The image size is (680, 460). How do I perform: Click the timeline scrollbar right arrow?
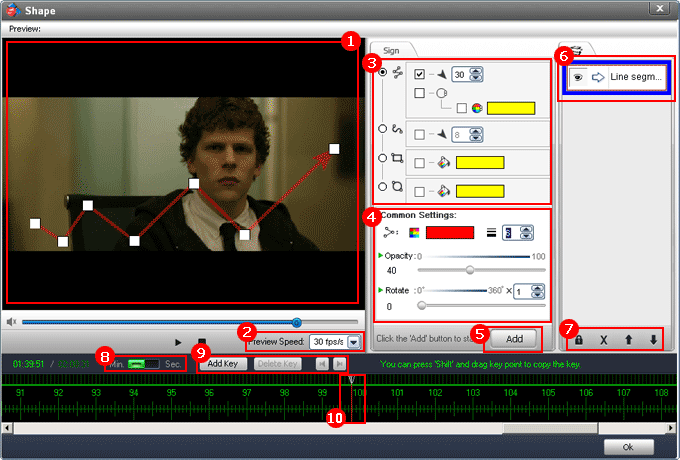click(x=672, y=428)
